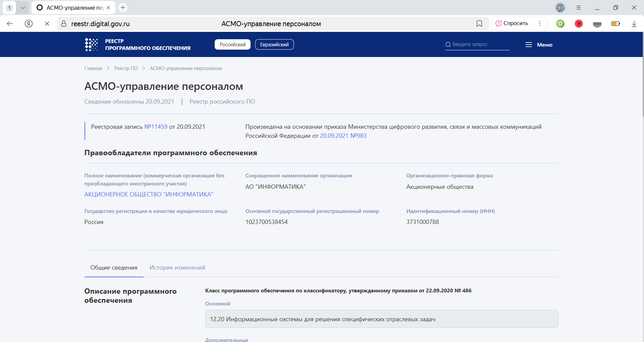Select the Общие сведения tab

[x=113, y=267]
